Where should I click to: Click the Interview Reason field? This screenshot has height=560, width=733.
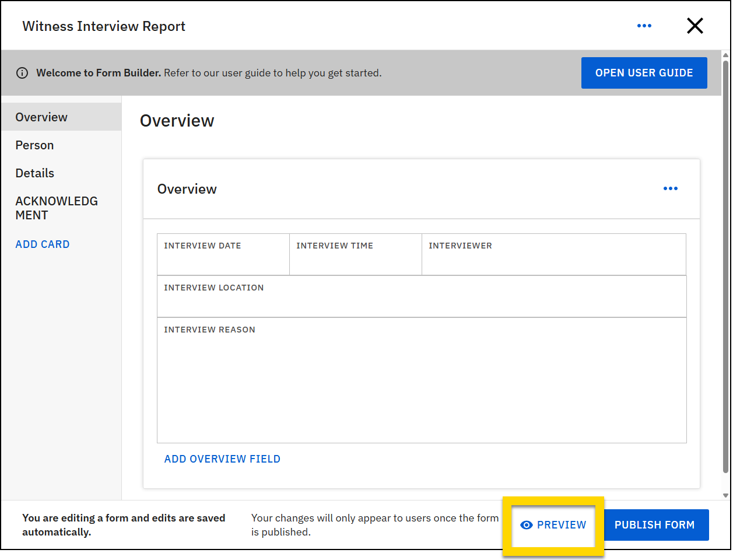pyautogui.click(x=422, y=379)
